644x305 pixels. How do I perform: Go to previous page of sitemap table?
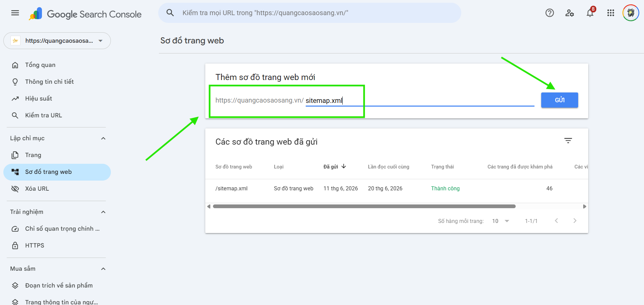pos(556,221)
